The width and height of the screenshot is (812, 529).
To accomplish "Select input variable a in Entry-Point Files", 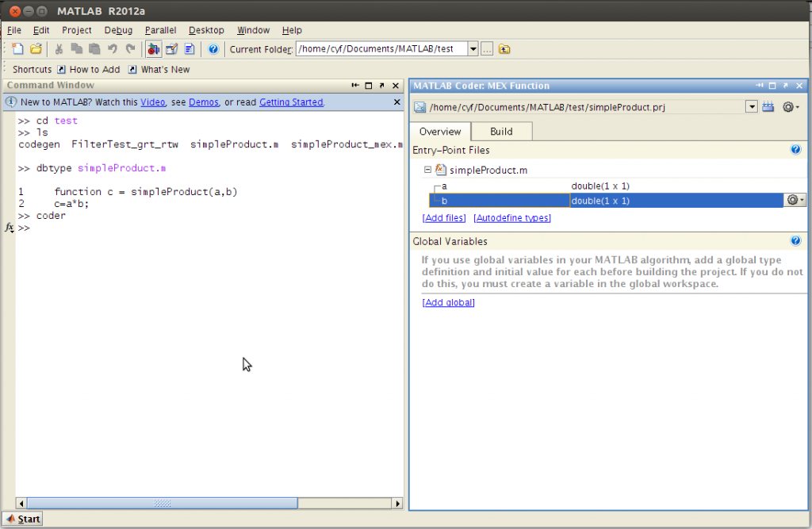I will pyautogui.click(x=444, y=186).
